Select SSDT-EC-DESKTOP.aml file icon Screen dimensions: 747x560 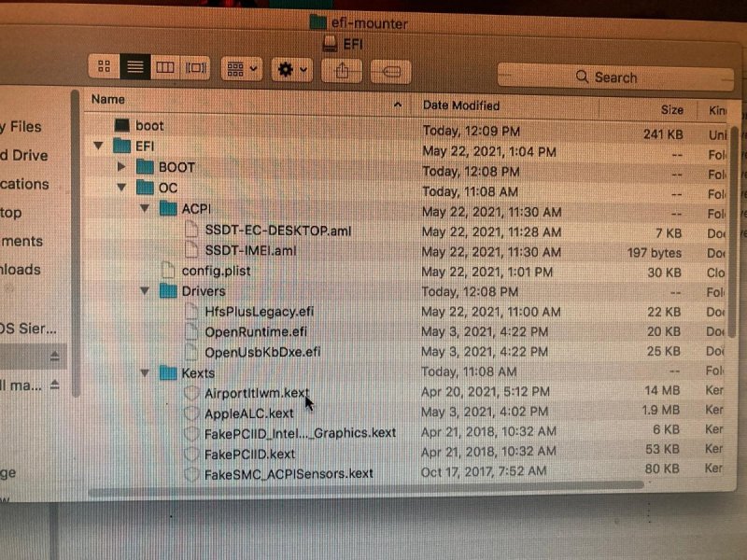(x=191, y=229)
